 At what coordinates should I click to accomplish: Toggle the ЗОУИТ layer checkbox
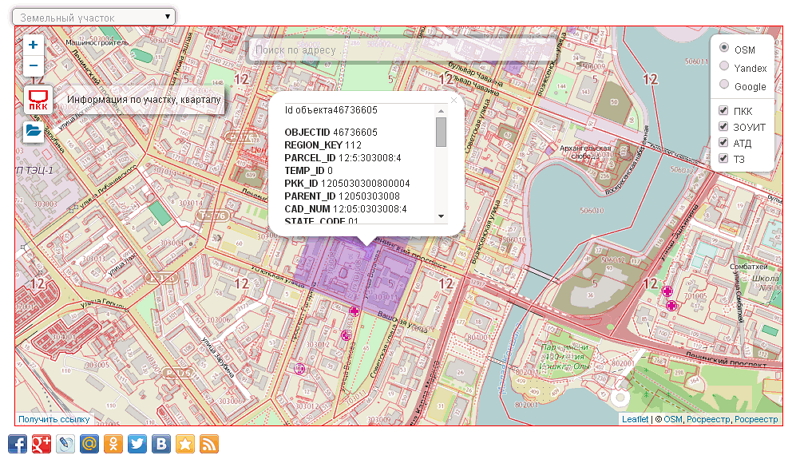(x=723, y=126)
